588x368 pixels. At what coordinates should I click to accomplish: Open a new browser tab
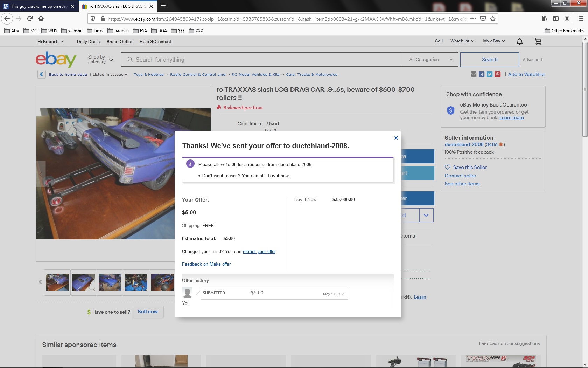163,6
